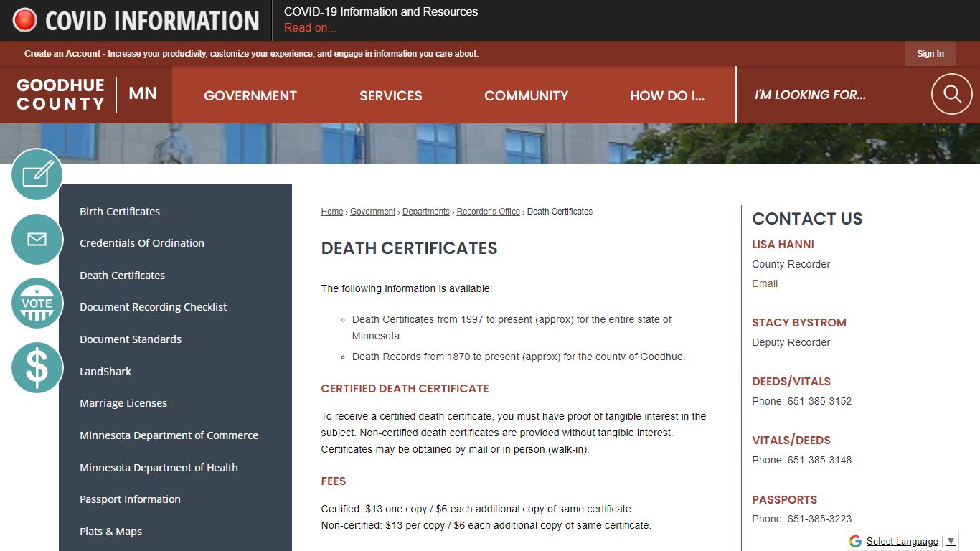Screen dimensions: 980x551
Task: Open Plats & Maps in sidebar
Action: pos(110,532)
